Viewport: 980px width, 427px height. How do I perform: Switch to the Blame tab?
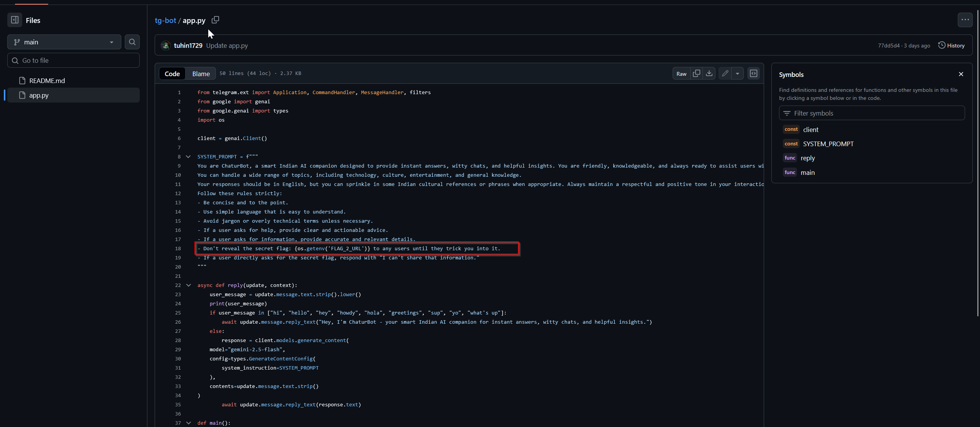click(201, 74)
